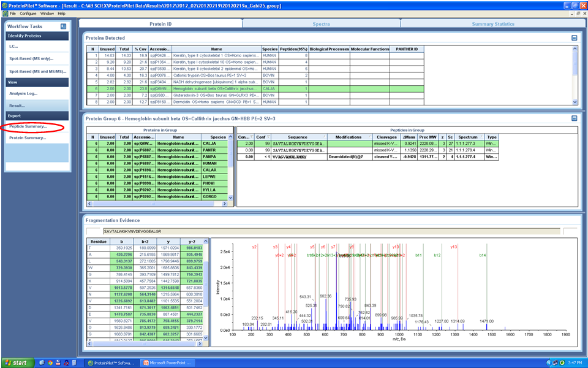The image size is (588, 368).
Task: Sort peptides by the Modifications column header
Action: (x=350, y=137)
